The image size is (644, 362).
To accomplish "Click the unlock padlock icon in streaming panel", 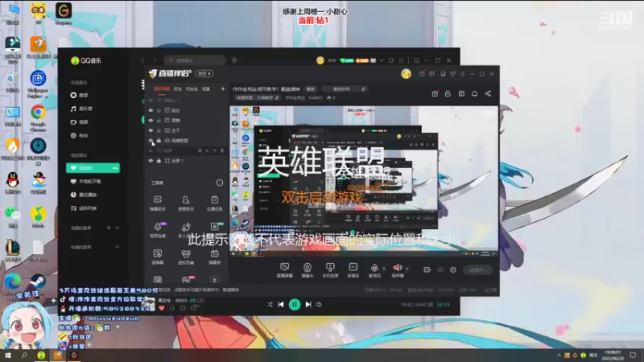I will [448, 93].
